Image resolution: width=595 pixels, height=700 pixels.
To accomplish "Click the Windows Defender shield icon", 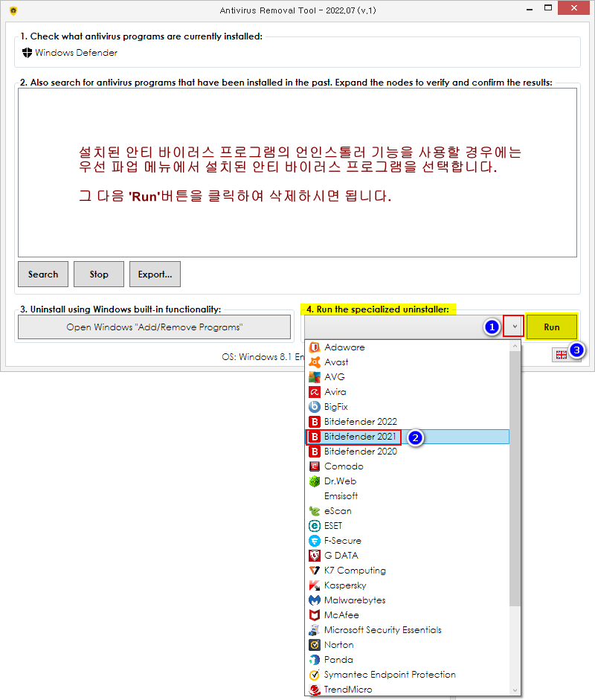I will [28, 53].
